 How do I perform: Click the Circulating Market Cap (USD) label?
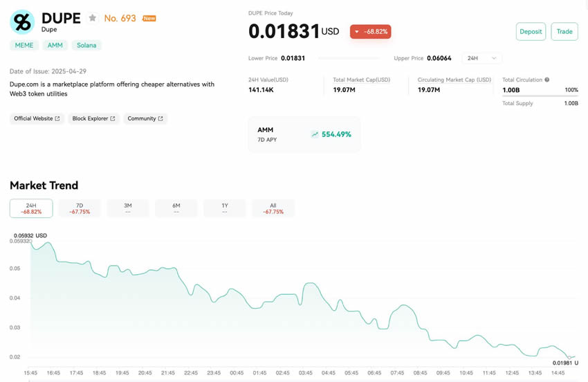[454, 80]
